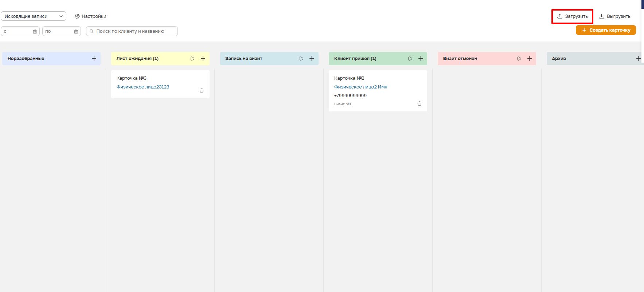644x292 pixels.
Task: Open Исходящие записи dropdown
Action: pos(34,16)
